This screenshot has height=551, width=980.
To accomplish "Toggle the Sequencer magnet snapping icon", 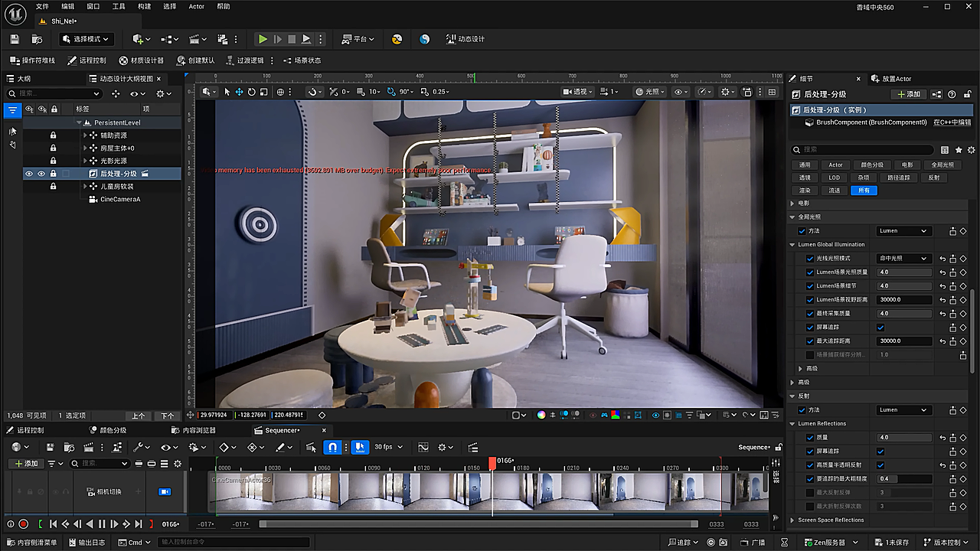I will 332,447.
